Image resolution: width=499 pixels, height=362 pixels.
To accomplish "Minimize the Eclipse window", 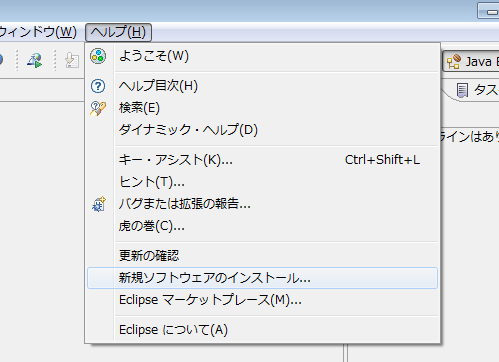I will [488, 12].
